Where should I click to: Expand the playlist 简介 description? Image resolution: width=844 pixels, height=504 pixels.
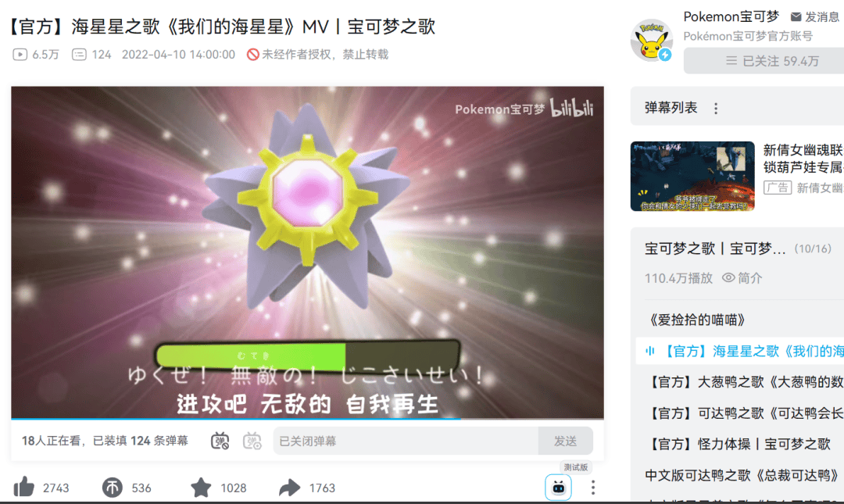742,278
